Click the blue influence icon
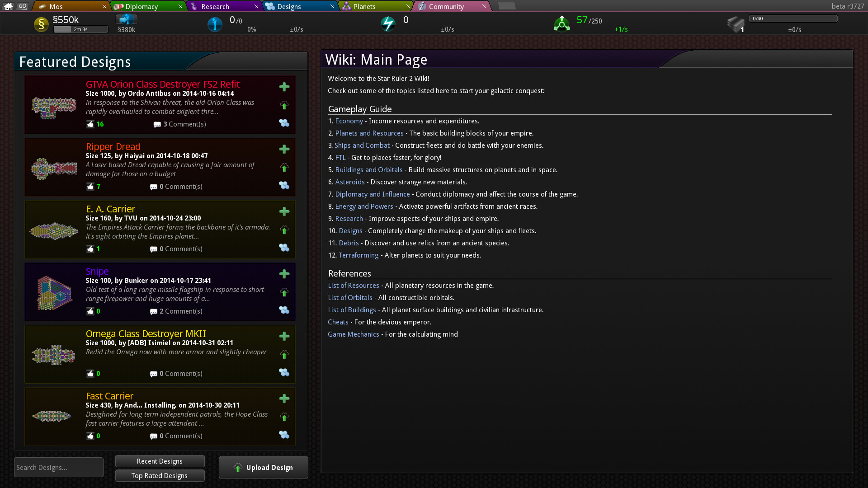The height and width of the screenshot is (488, 868). click(215, 24)
